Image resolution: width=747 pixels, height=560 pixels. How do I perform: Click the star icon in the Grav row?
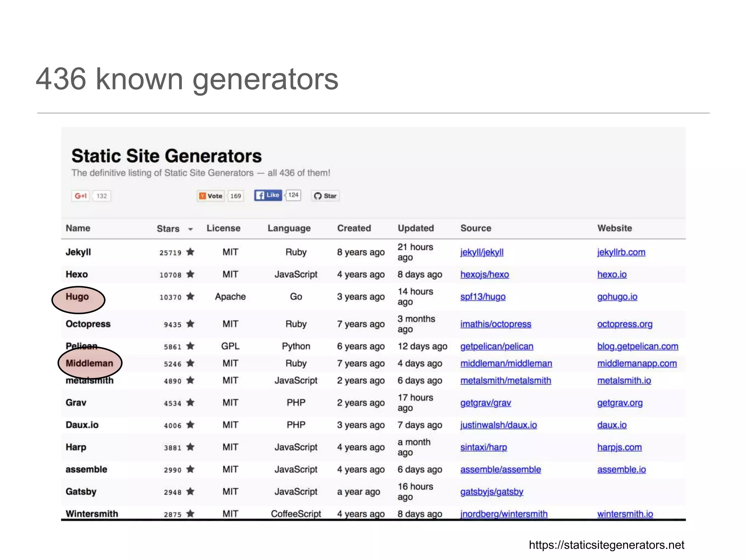coord(190,402)
